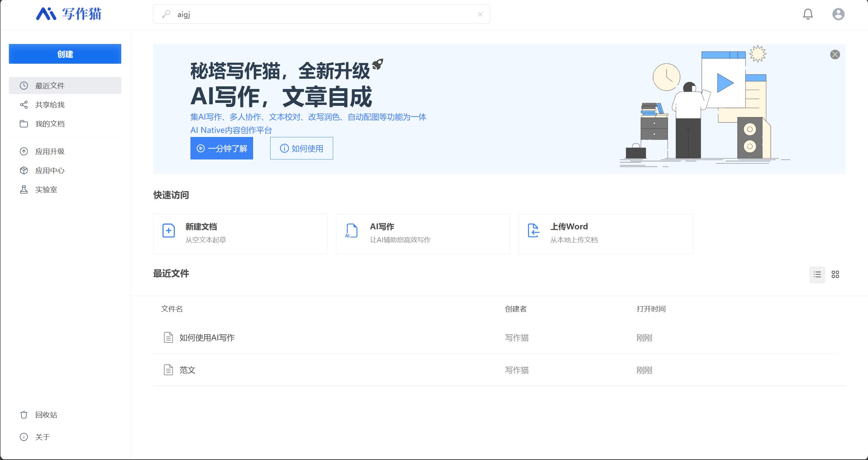Open 应用升级 from the sidebar
The image size is (868, 460).
click(x=50, y=151)
